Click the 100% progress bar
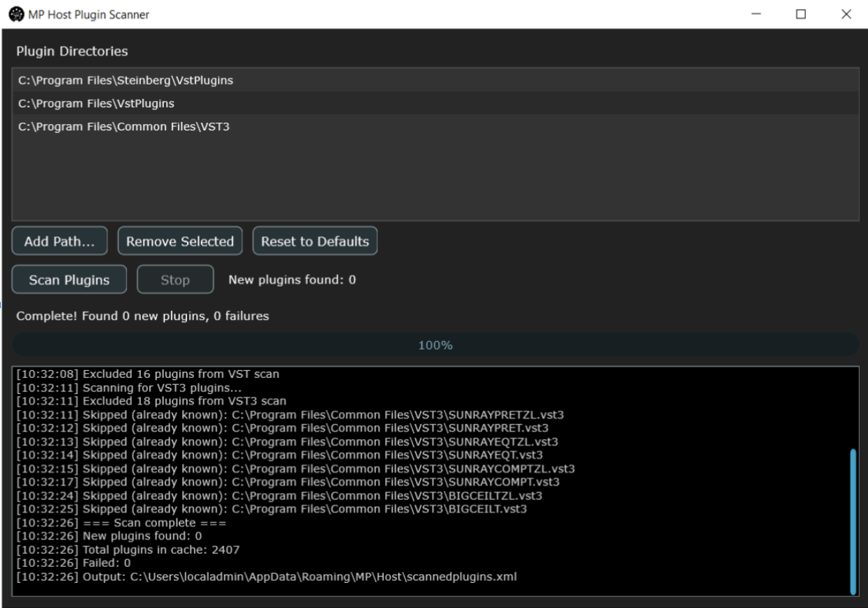Screen dimensions: 868x608 pyautogui.click(x=435, y=345)
